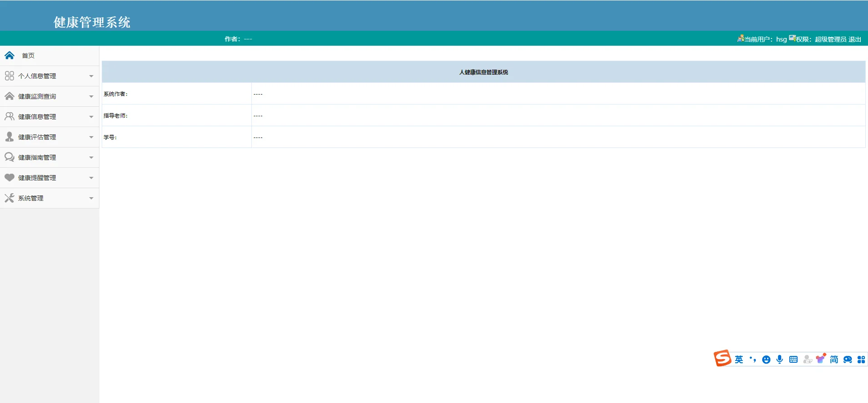Click the house icon beside 健康监测查询
Image resolution: width=868 pixels, height=403 pixels.
tap(9, 96)
